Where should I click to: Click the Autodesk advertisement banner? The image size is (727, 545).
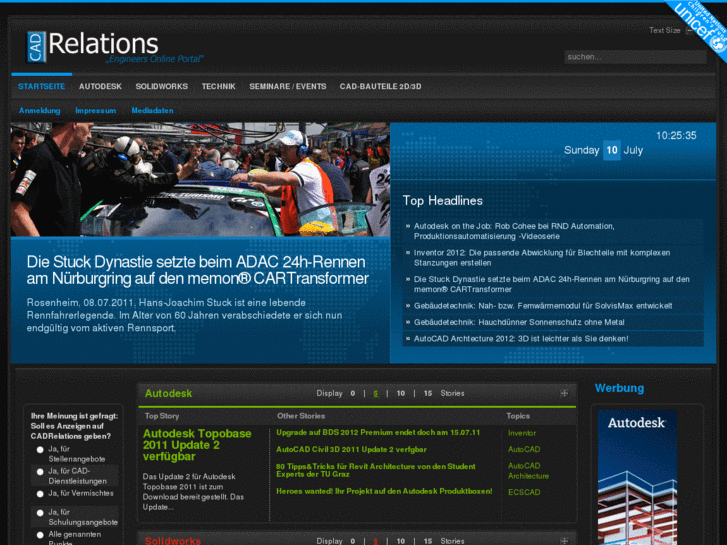click(x=637, y=477)
